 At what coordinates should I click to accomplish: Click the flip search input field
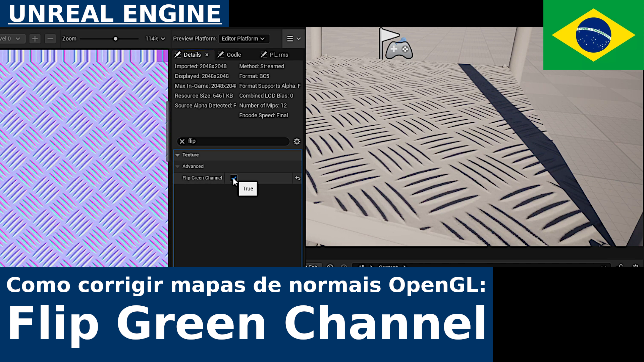coord(233,141)
